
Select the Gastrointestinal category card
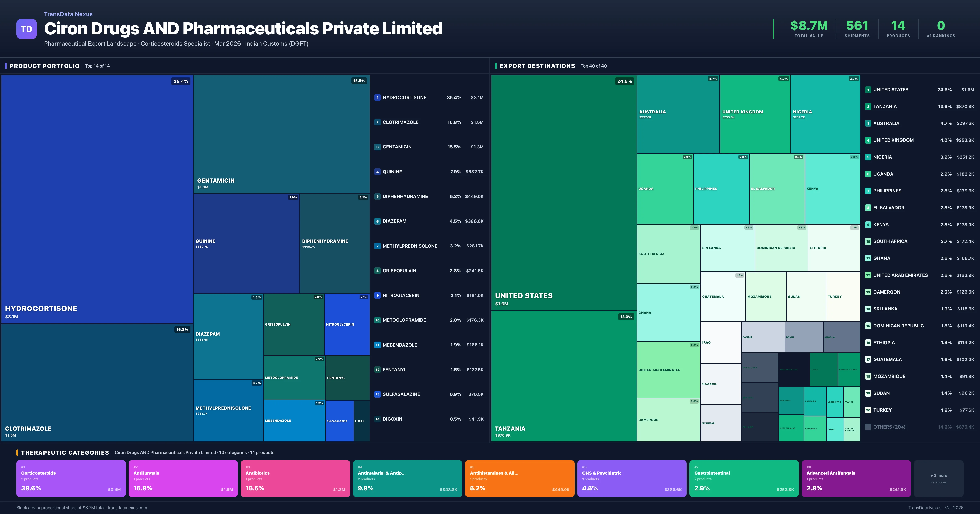point(744,478)
